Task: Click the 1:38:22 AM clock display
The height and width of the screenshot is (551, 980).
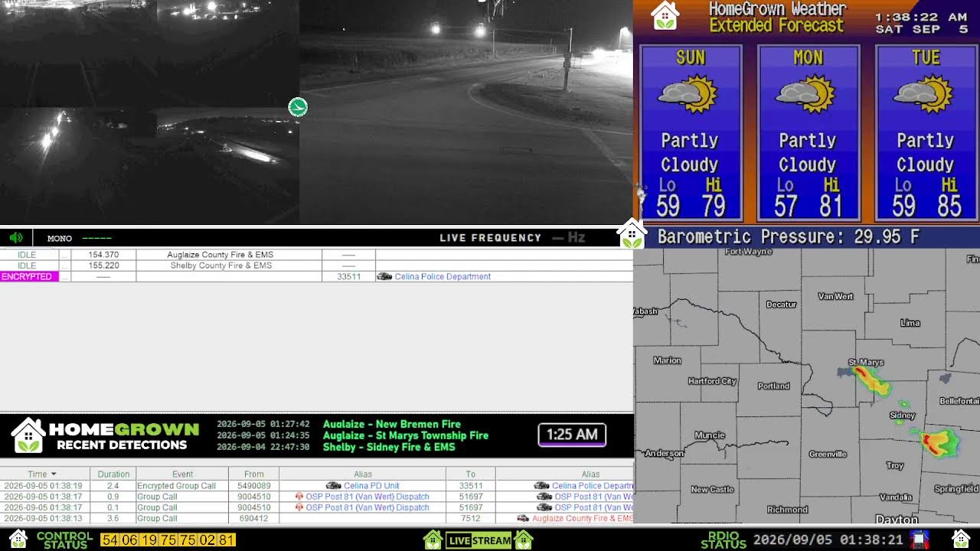Action: coord(921,17)
